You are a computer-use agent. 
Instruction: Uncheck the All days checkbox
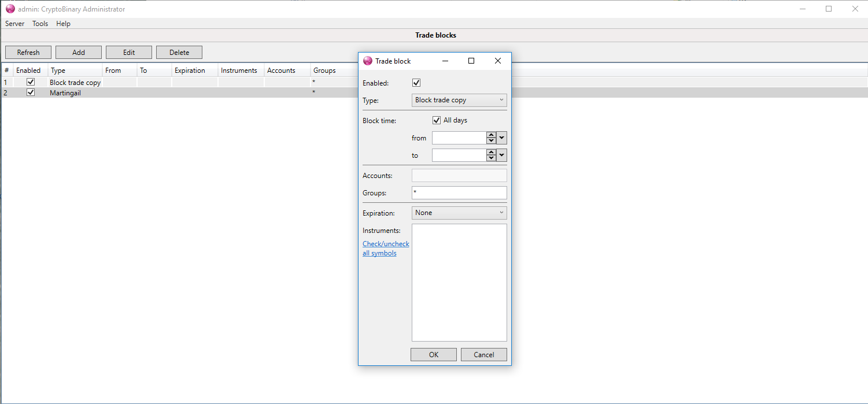click(x=437, y=120)
